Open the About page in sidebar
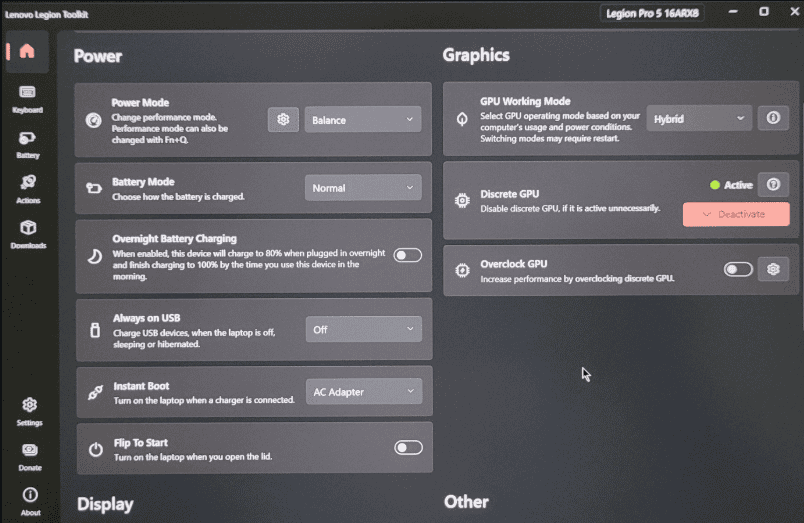 point(30,501)
